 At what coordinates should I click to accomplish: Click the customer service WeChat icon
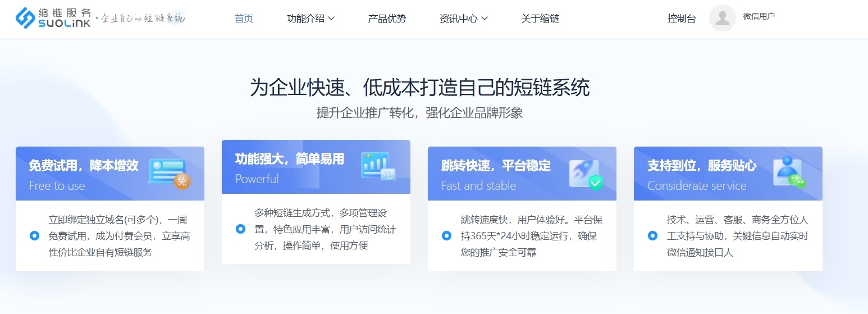point(789,173)
